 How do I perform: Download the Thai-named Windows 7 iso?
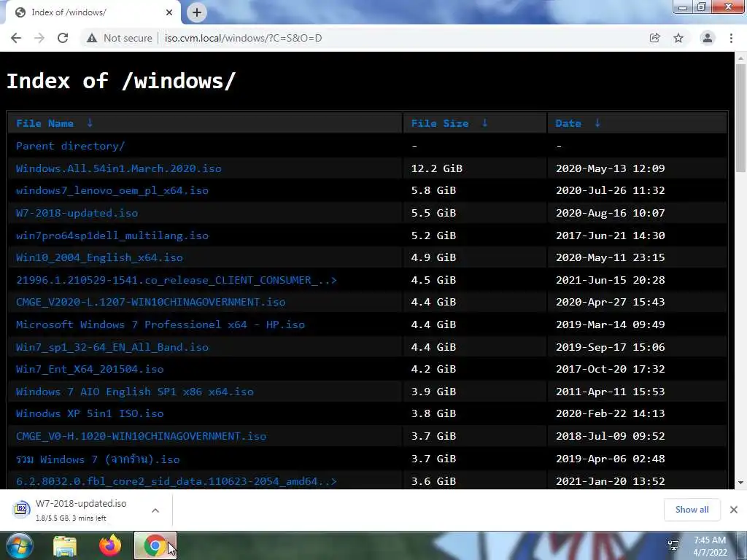98,459
